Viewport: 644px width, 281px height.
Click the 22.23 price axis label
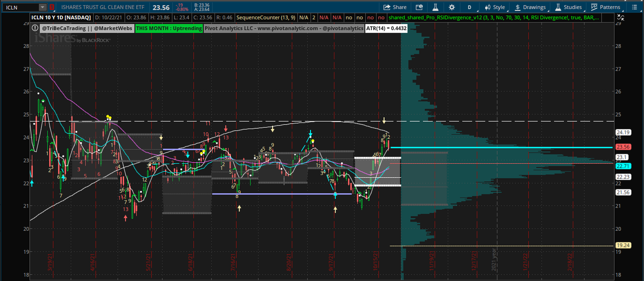623,177
